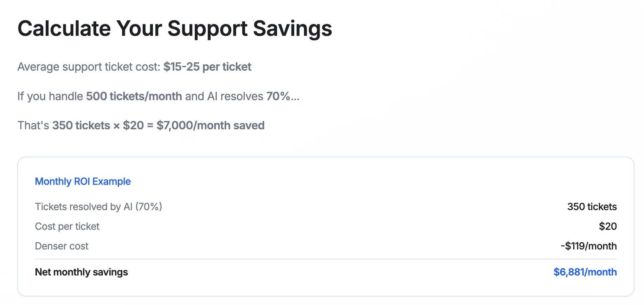This screenshot has height=305, width=644.
Task: Select the bold "$15-25 per ticket" text
Action: [x=207, y=67]
